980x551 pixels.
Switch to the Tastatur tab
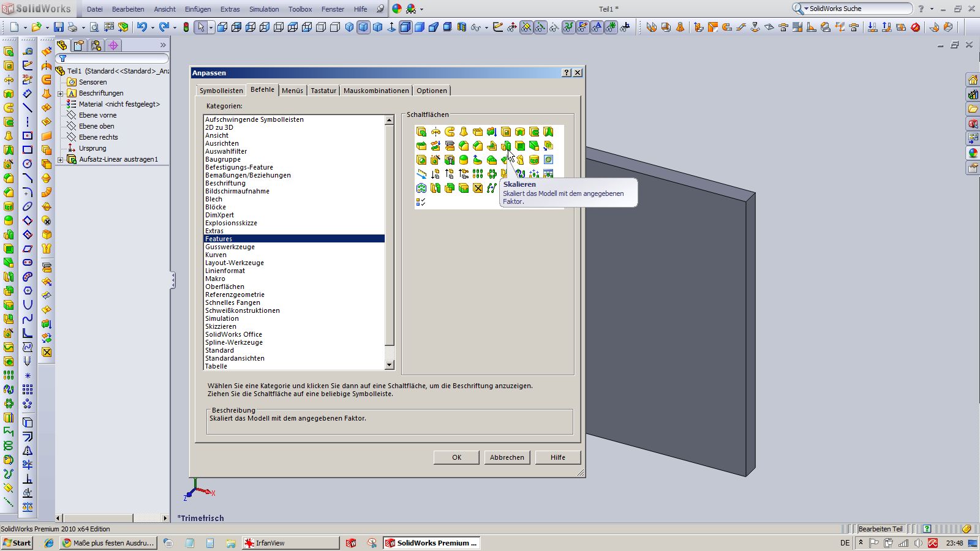[x=323, y=91]
